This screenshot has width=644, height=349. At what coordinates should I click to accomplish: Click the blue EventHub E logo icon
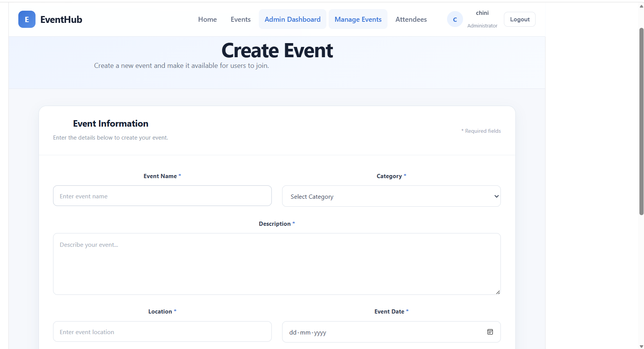pos(27,19)
